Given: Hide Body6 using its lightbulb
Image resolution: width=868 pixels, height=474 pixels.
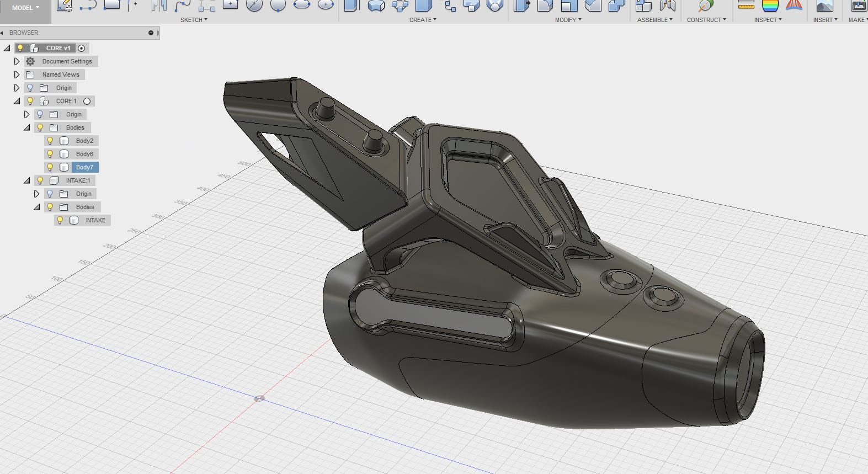Looking at the screenshot, I should 50,154.
